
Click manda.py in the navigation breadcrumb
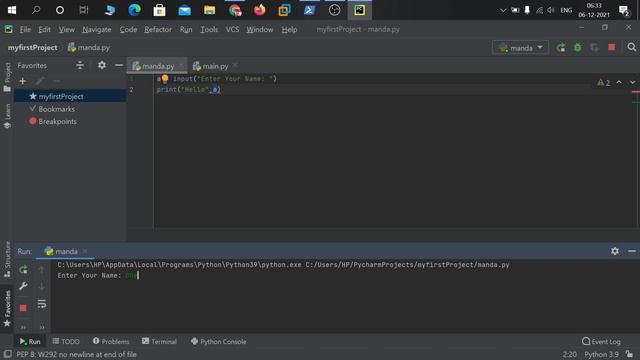(89, 48)
